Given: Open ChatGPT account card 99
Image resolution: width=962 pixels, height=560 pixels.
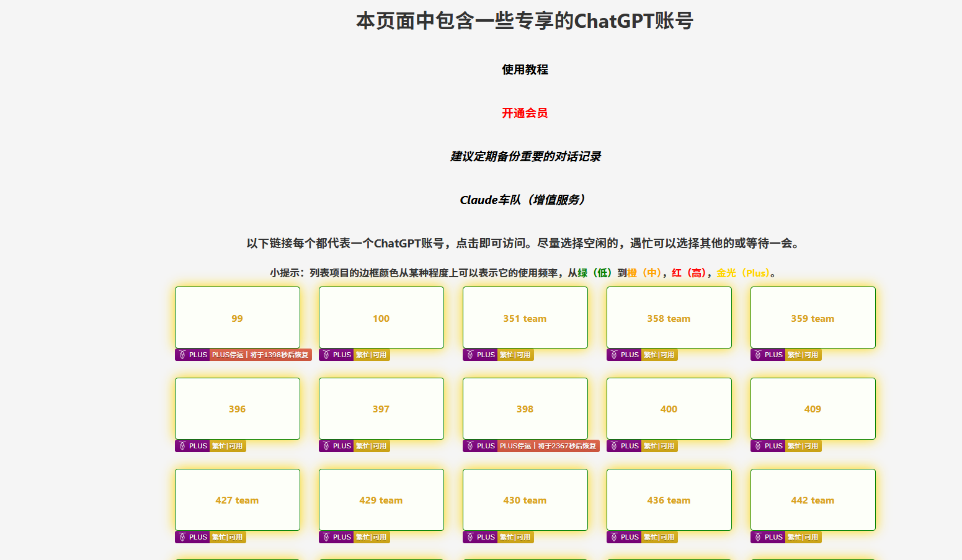Looking at the screenshot, I should coord(238,318).
